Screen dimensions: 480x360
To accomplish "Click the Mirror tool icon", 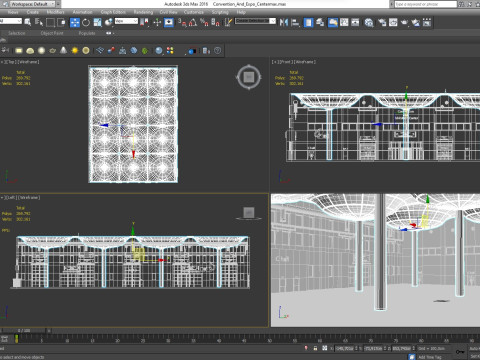I will [x=284, y=22].
